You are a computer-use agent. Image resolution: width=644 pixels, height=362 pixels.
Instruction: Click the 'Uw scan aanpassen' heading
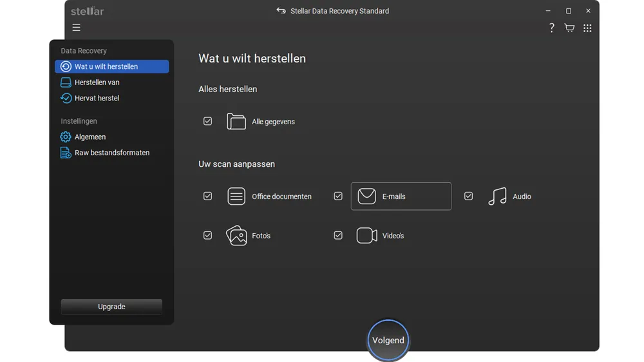[x=236, y=164]
